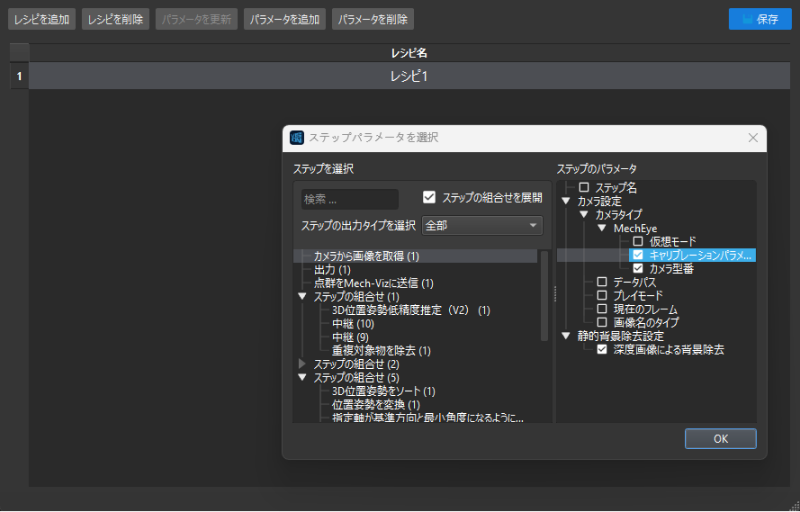Click the パラメータを追加 button
The width and height of the screenshot is (800, 512).
(285, 19)
